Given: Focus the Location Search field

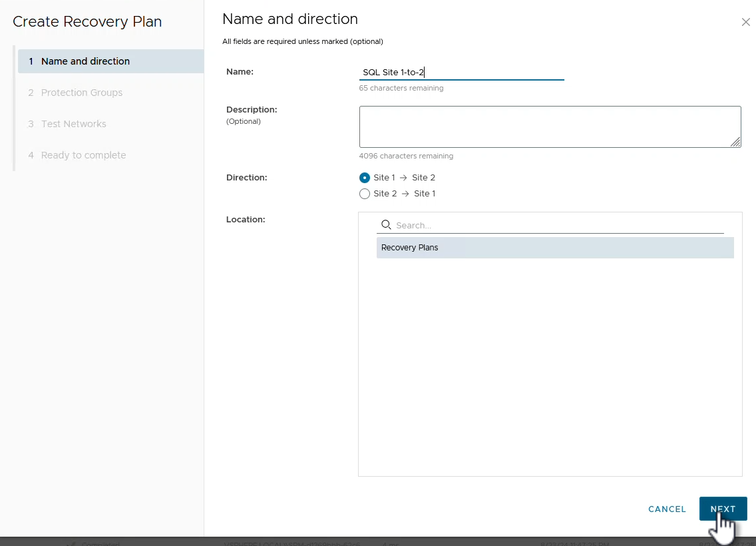Looking at the screenshot, I should coord(558,225).
